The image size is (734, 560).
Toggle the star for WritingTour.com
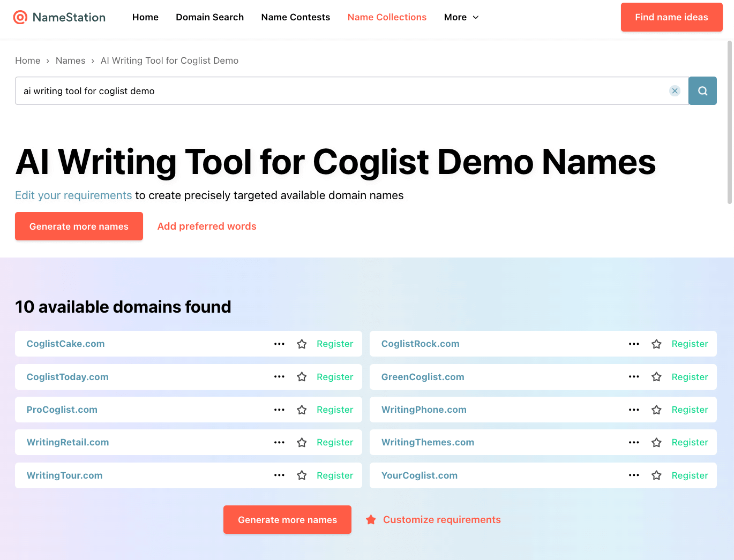pos(302,475)
